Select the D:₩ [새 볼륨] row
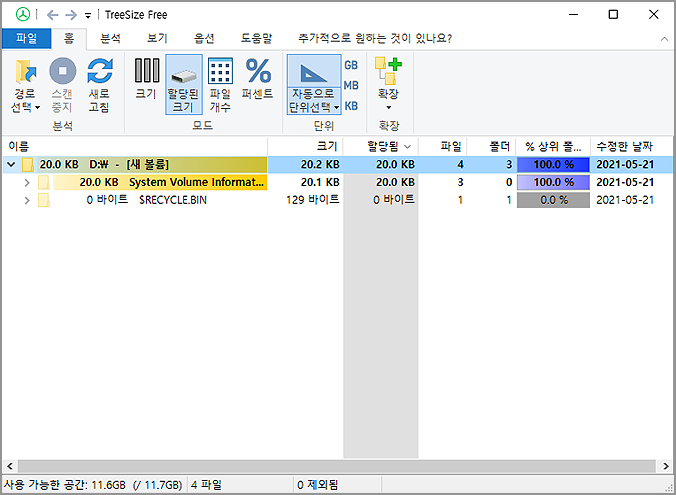Image resolution: width=676 pixels, height=495 pixels. point(337,164)
